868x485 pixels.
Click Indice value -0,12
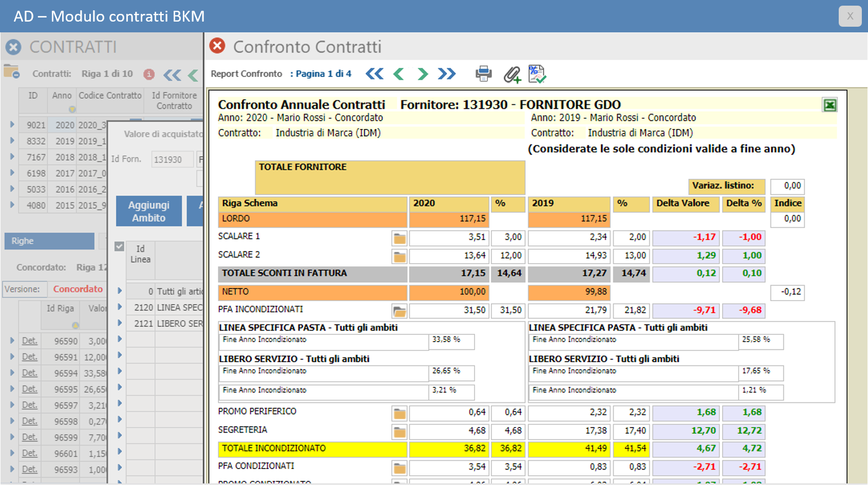click(787, 292)
